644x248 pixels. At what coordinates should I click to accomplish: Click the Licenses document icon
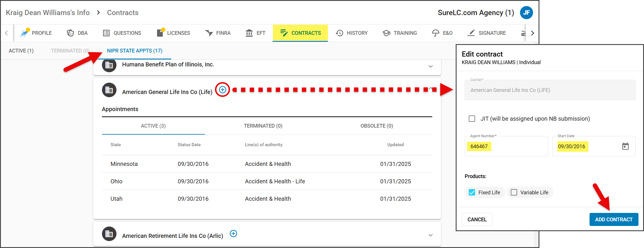pyautogui.click(x=160, y=33)
